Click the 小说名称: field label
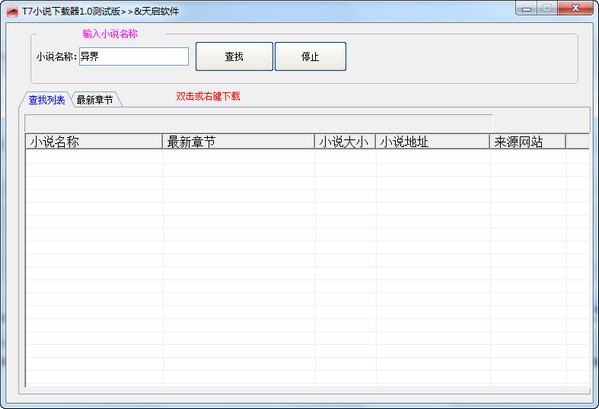599x409 pixels. [x=57, y=57]
